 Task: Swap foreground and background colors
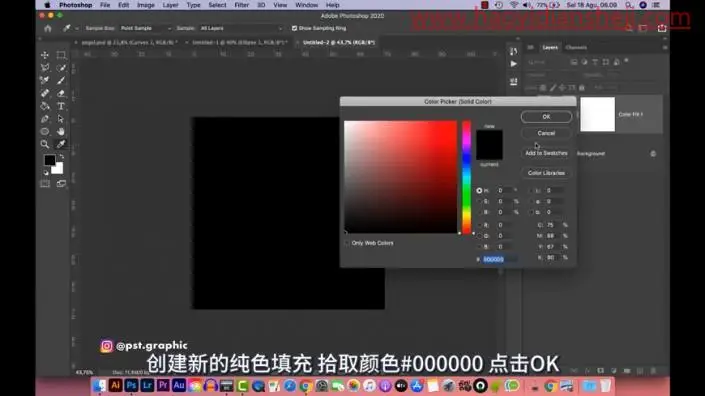tap(62, 157)
